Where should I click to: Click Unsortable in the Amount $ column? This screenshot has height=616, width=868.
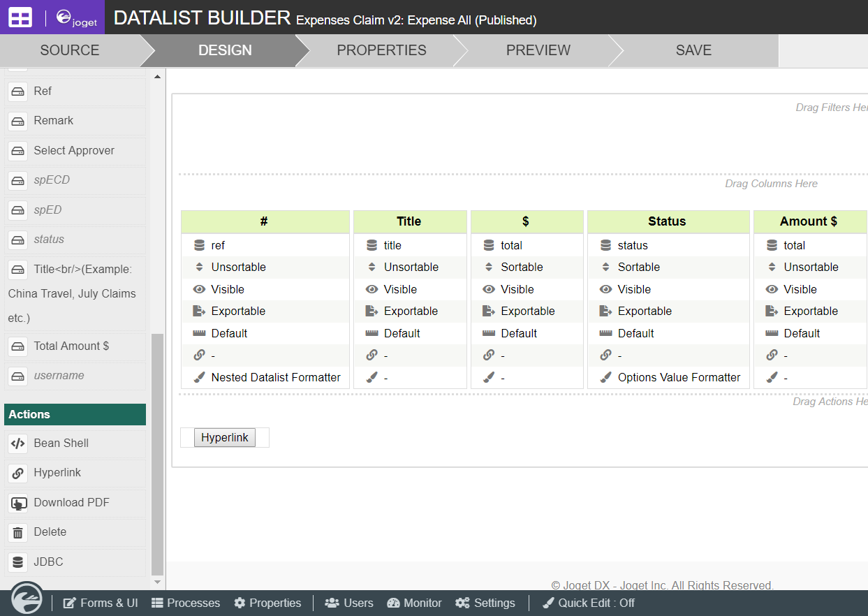811,267
